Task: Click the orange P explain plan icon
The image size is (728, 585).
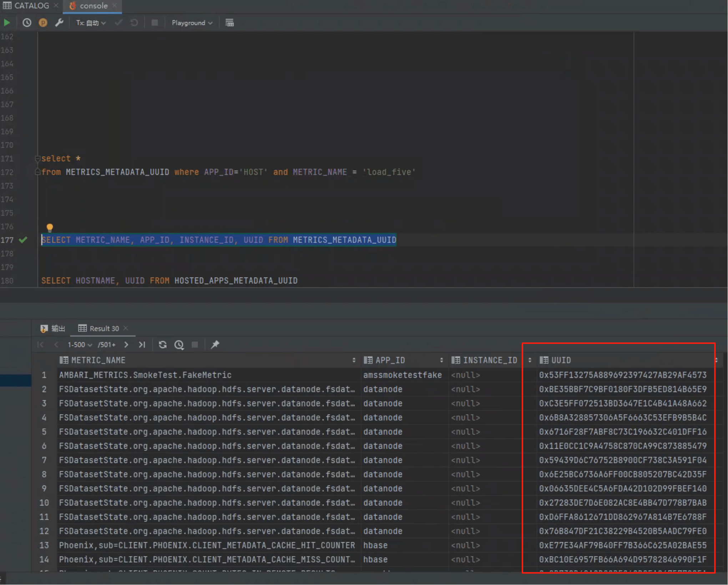Action: [x=43, y=23]
